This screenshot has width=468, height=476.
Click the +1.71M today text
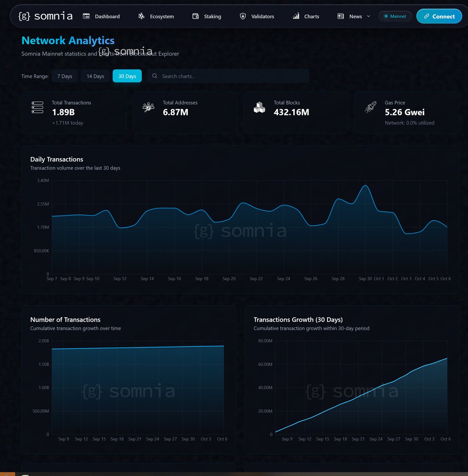[x=67, y=123]
